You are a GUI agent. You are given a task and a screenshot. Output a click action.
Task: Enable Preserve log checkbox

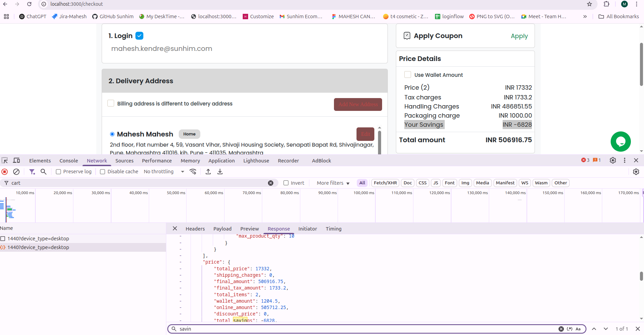point(58,172)
